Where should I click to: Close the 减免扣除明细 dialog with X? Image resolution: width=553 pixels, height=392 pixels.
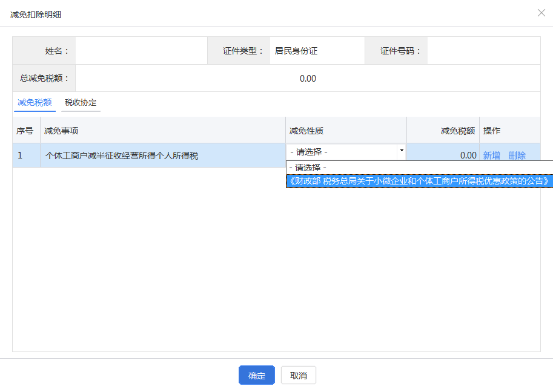(541, 13)
